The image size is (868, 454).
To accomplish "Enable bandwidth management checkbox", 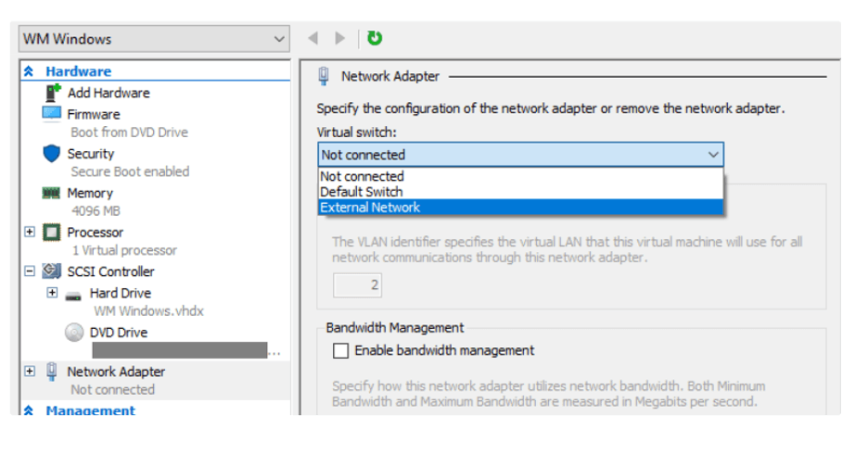I will 341,350.
